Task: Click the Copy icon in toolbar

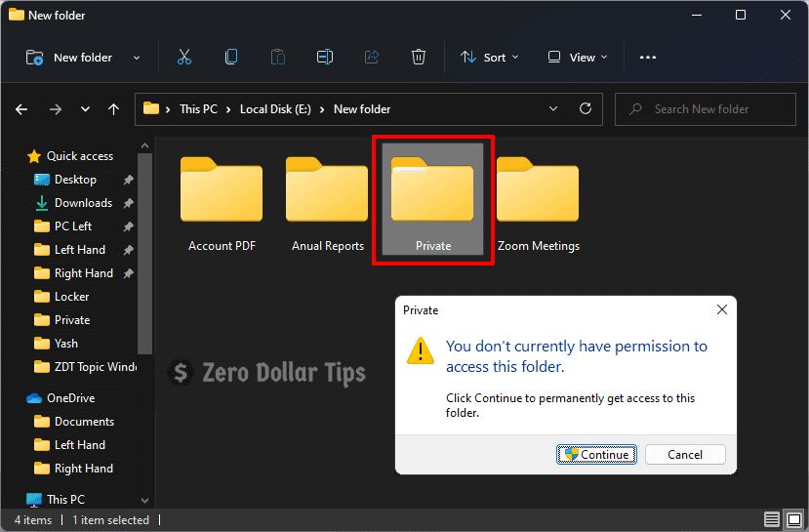Action: (231, 58)
